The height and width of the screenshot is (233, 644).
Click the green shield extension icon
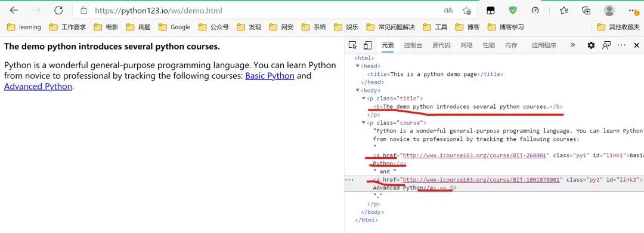(513, 10)
